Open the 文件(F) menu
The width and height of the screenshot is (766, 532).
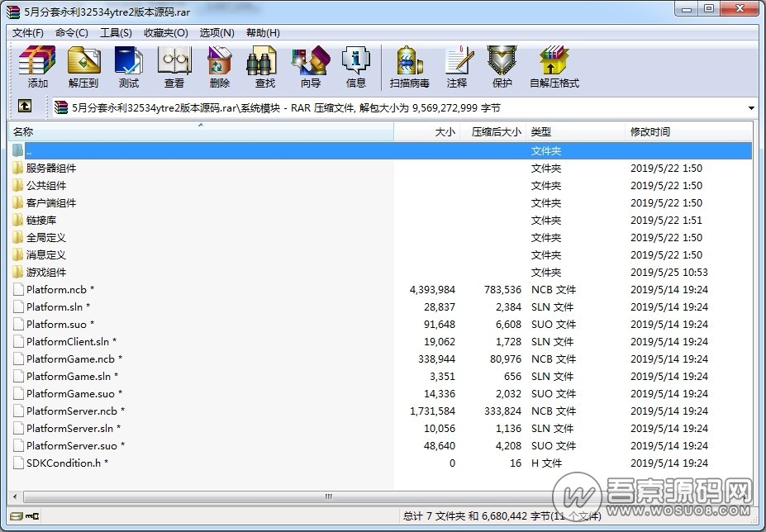[x=28, y=33]
